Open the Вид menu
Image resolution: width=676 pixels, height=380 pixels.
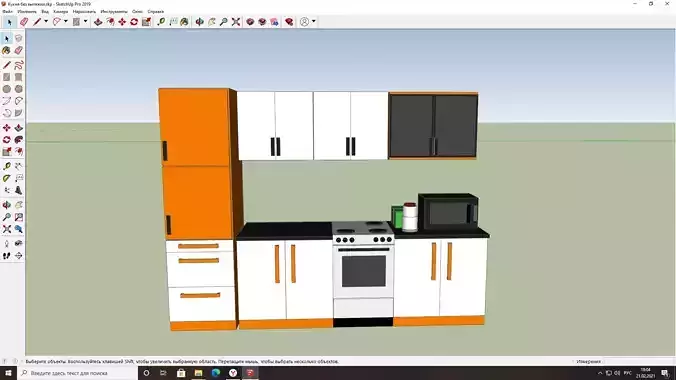pyautogui.click(x=45, y=12)
